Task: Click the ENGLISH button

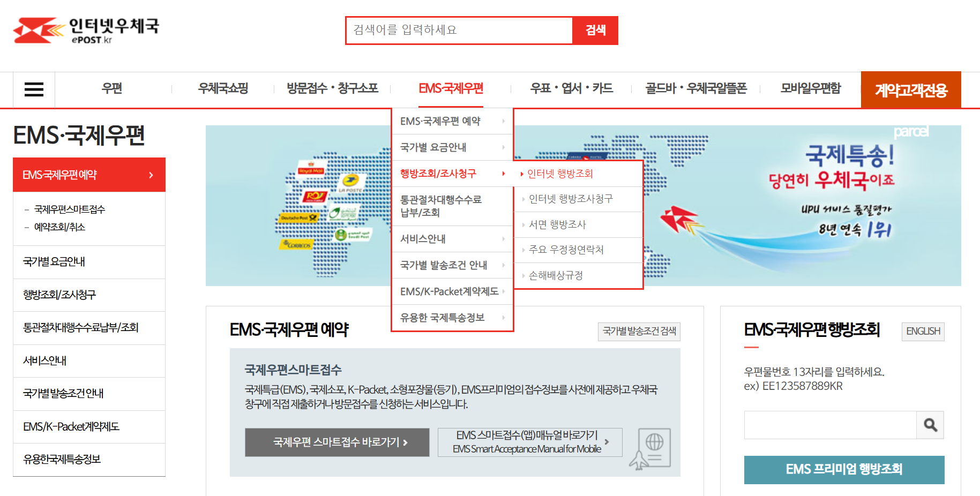Action: pyautogui.click(x=923, y=332)
